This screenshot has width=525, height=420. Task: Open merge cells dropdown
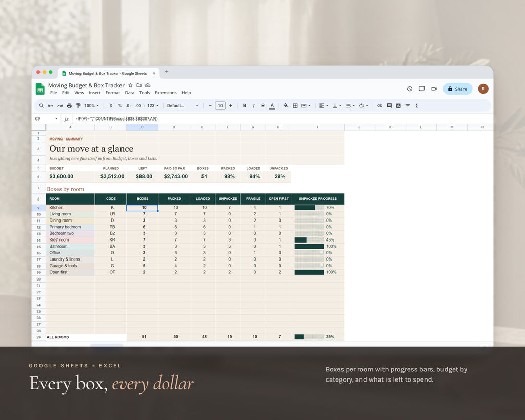[x=306, y=106]
